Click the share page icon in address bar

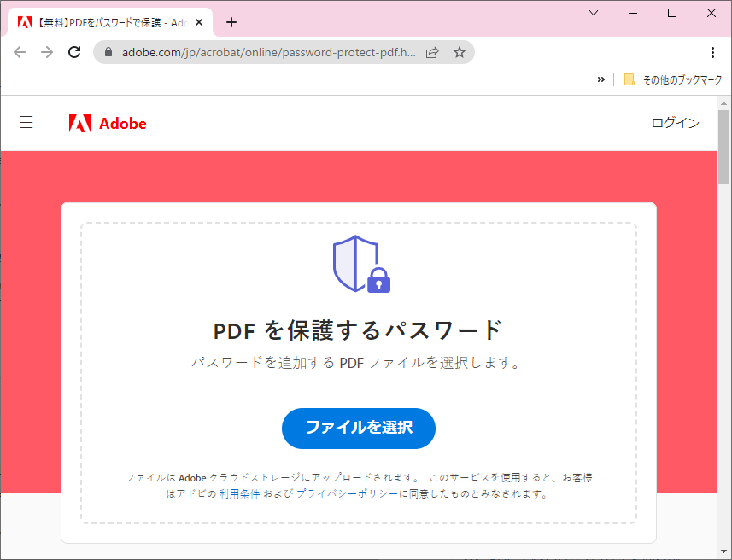tap(432, 52)
